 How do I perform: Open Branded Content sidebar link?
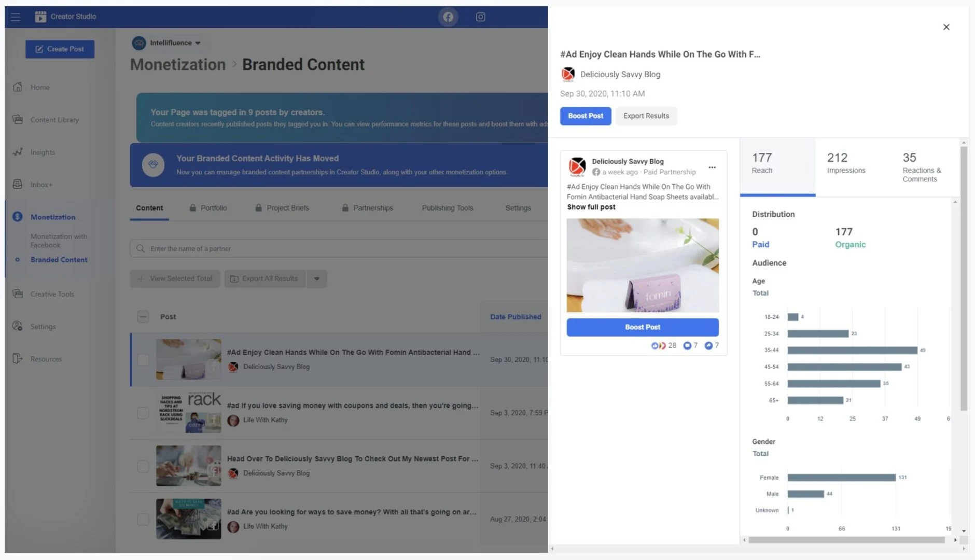point(59,260)
